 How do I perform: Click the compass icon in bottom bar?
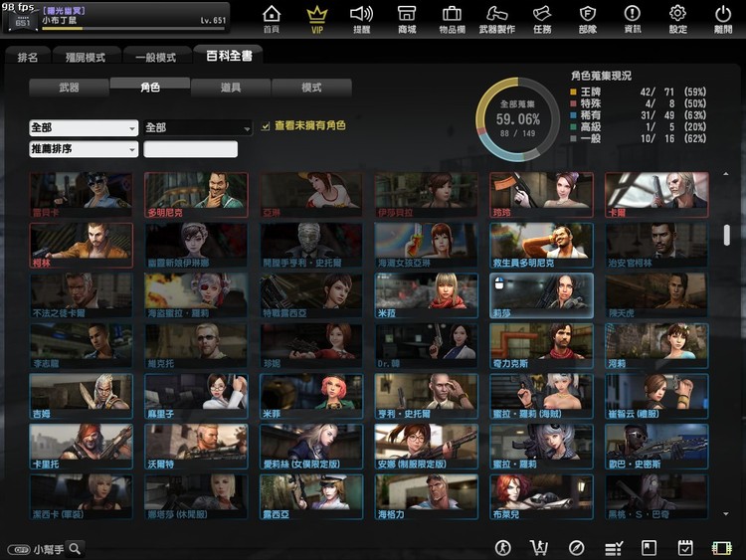click(x=576, y=548)
